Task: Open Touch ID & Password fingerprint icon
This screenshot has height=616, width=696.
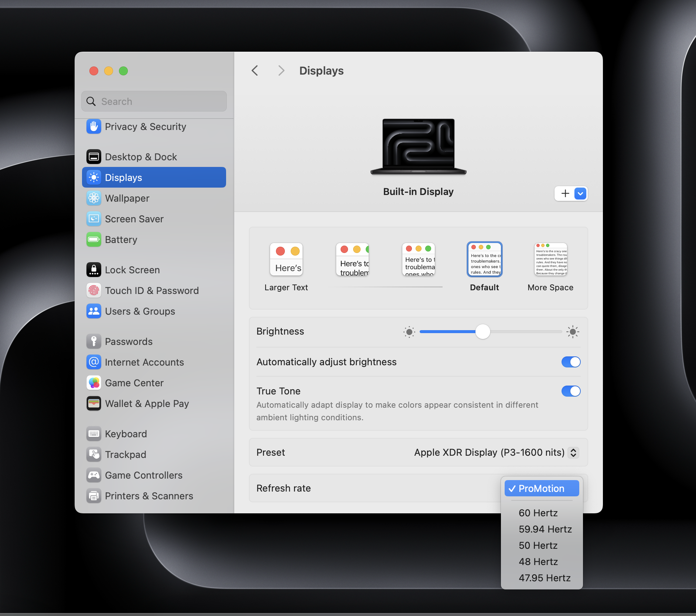Action: point(94,291)
